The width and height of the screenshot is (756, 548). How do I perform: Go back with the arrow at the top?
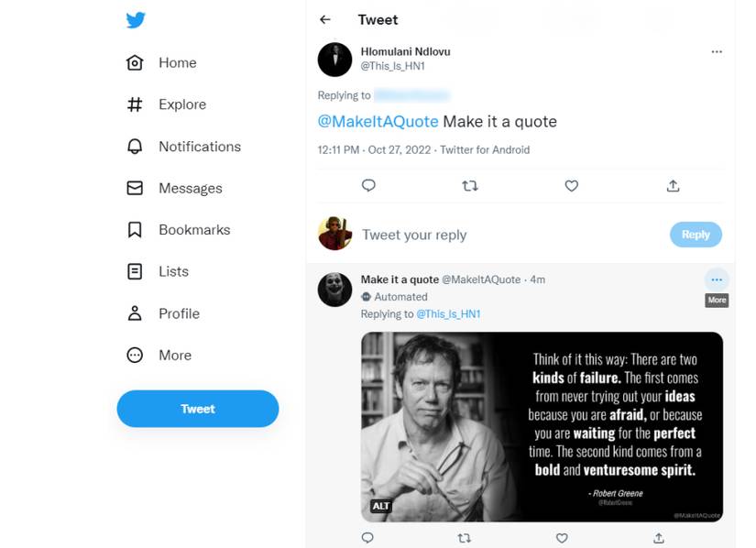coord(325,19)
